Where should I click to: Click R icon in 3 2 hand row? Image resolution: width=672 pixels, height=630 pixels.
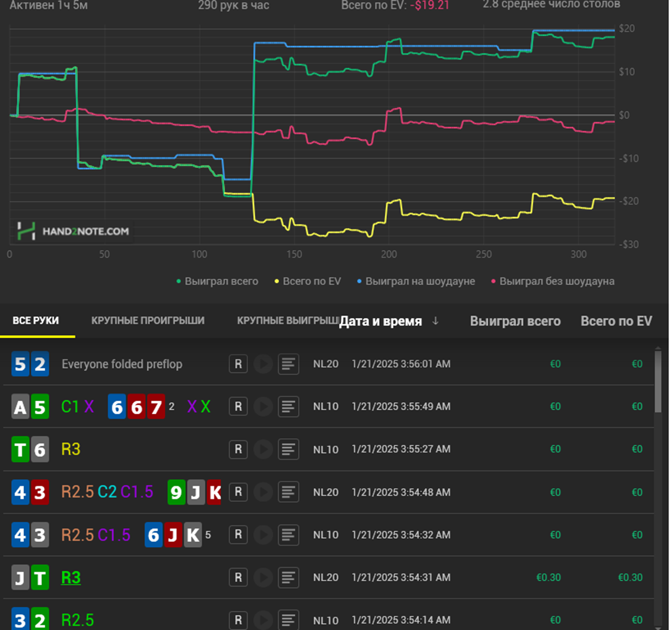[x=238, y=620]
